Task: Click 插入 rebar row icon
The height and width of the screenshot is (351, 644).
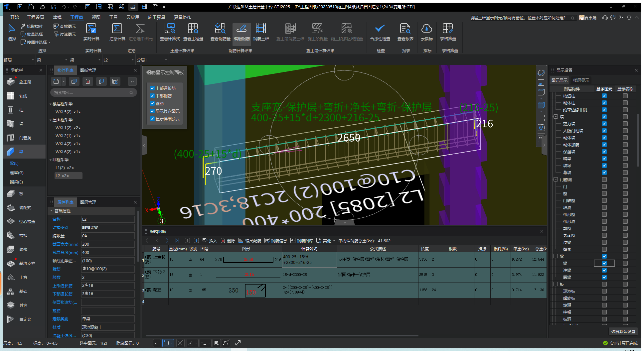Action: click(x=210, y=241)
